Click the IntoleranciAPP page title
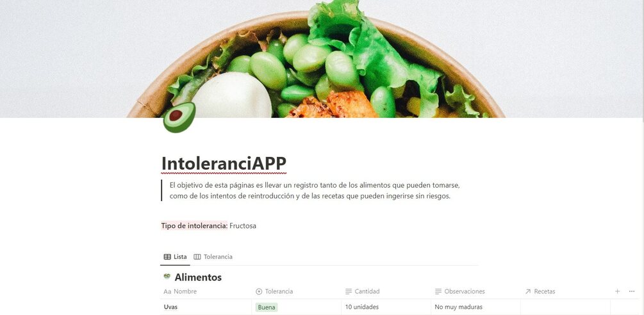The width and height of the screenshot is (644, 315). click(224, 163)
